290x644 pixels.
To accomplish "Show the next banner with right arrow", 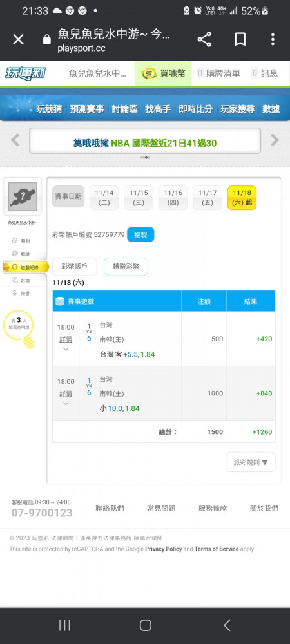I will tap(275, 140).
